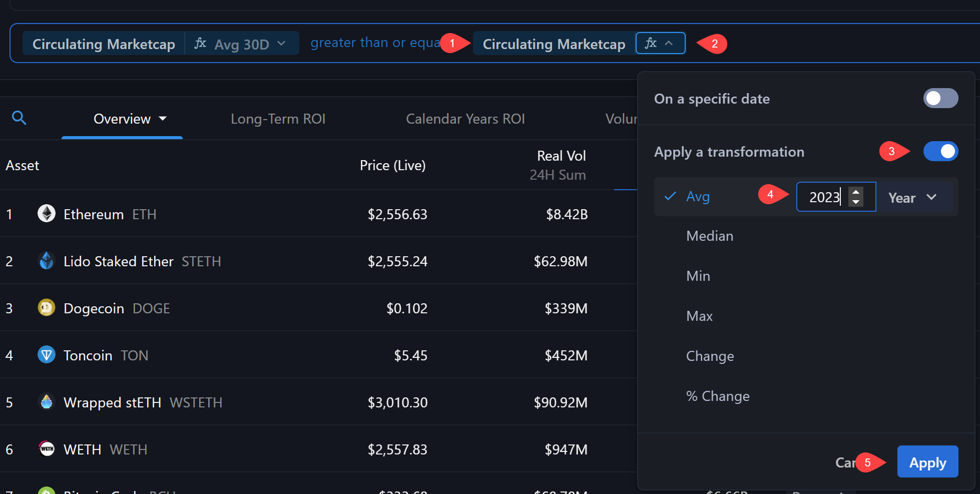
Task: Click the Apply button
Action: [927, 461]
